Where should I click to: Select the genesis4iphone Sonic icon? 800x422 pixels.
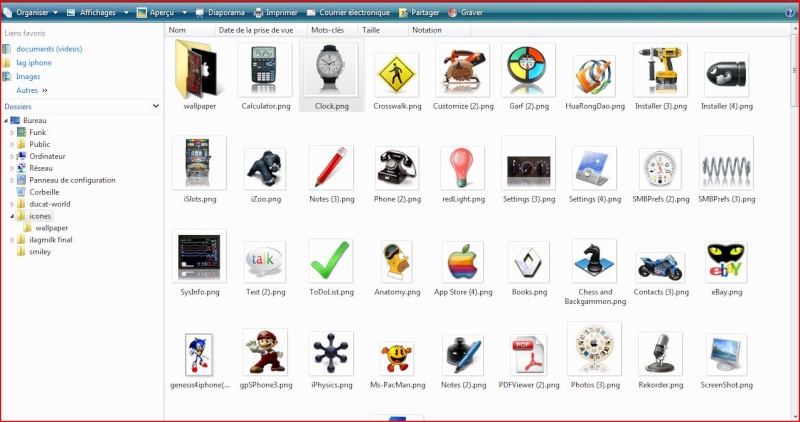tap(199, 355)
